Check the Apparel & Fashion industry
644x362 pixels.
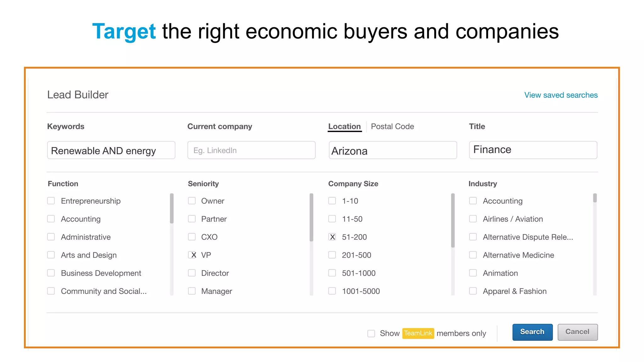pos(473,291)
